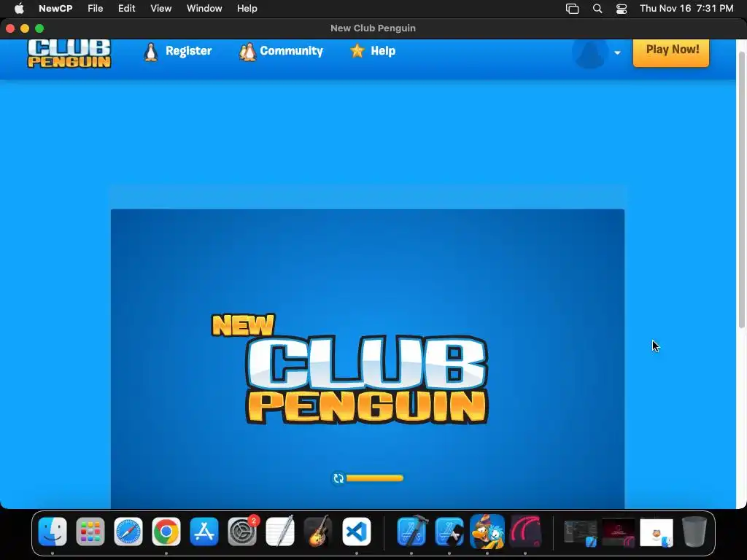Click the gold star Help icon
Screen dimensions: 747x560
pyautogui.click(x=357, y=50)
